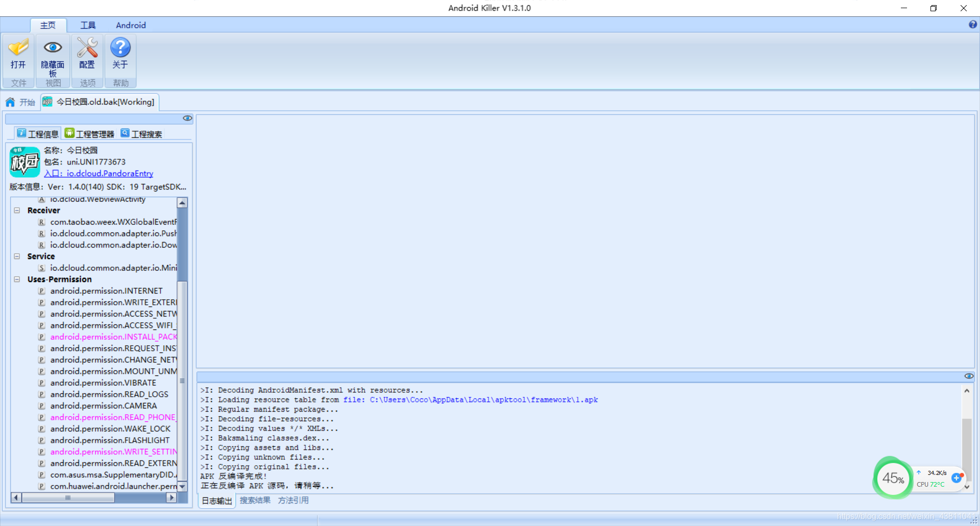This screenshot has height=526, width=980.
Task: Click the 工程信息 tab icon
Action: [21, 133]
